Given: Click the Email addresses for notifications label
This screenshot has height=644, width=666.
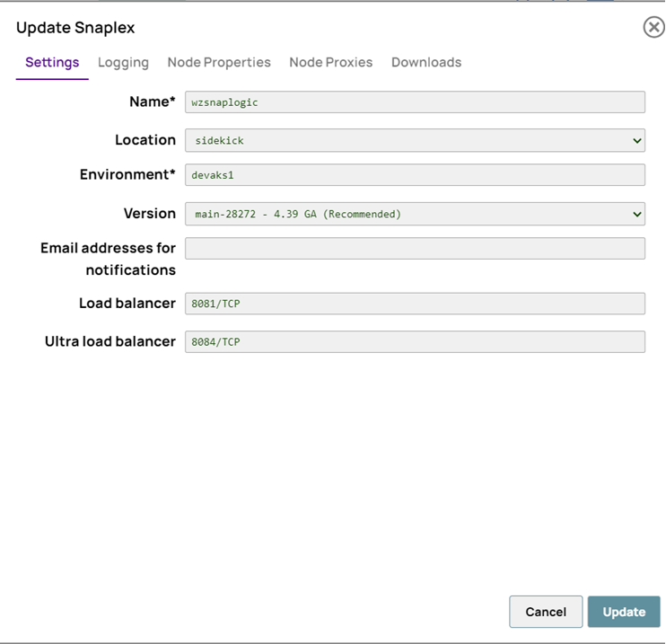Looking at the screenshot, I should coord(108,259).
